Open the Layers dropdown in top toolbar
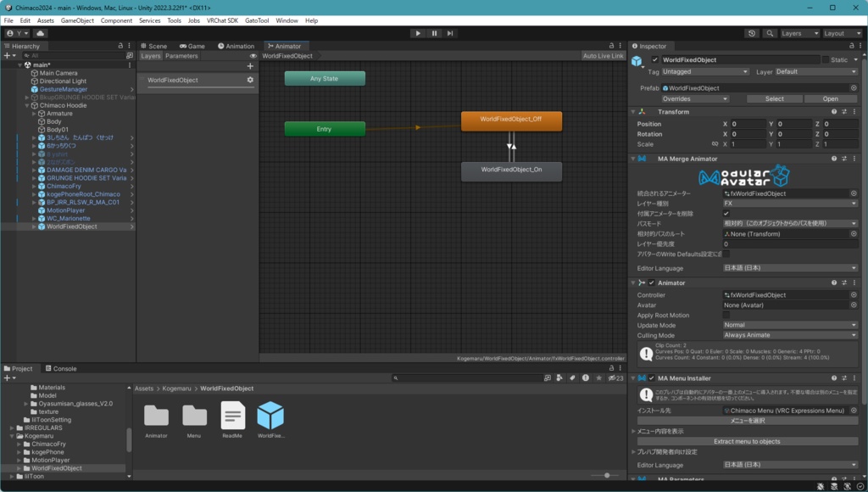868x492 pixels. tap(799, 33)
